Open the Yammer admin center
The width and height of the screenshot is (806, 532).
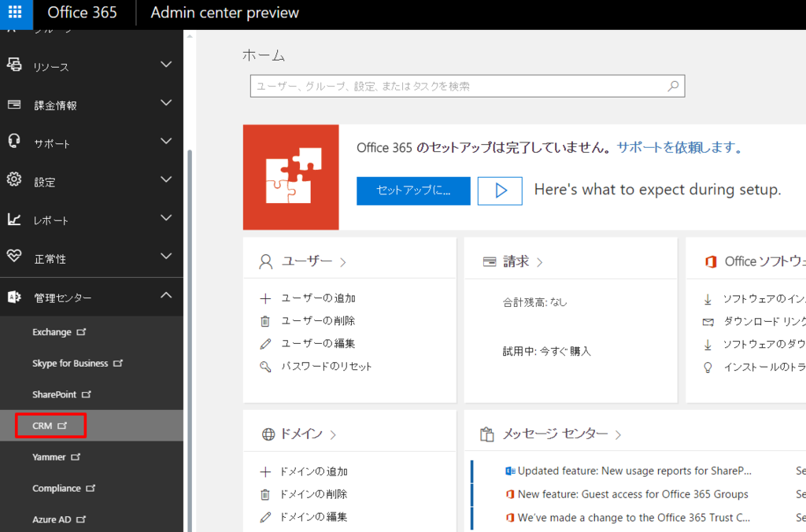tap(56, 457)
